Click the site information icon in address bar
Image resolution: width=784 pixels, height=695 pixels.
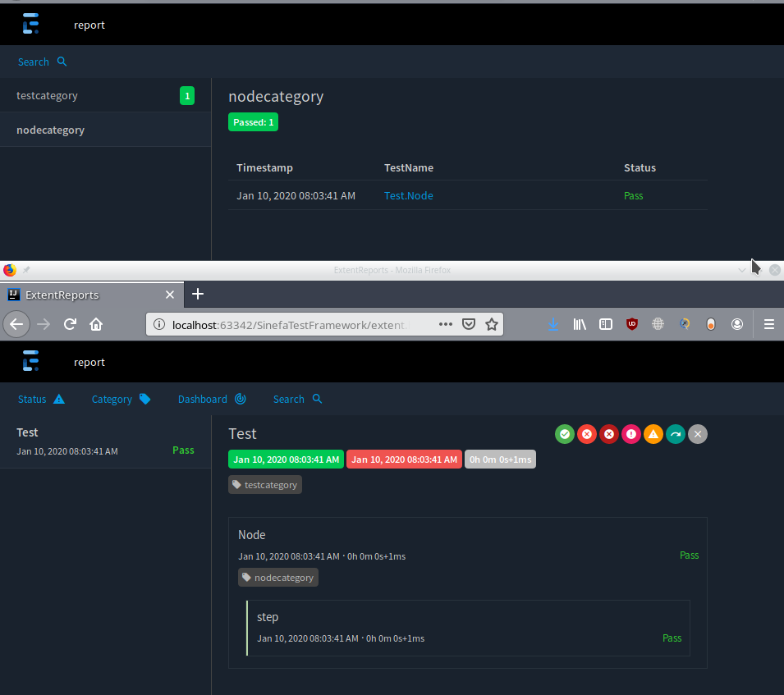[159, 324]
